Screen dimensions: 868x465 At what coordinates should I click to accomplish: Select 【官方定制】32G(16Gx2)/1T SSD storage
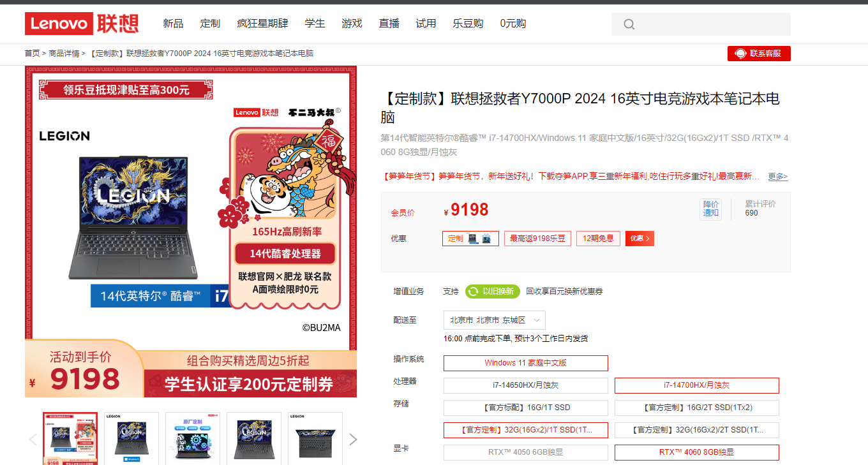tap(526, 430)
